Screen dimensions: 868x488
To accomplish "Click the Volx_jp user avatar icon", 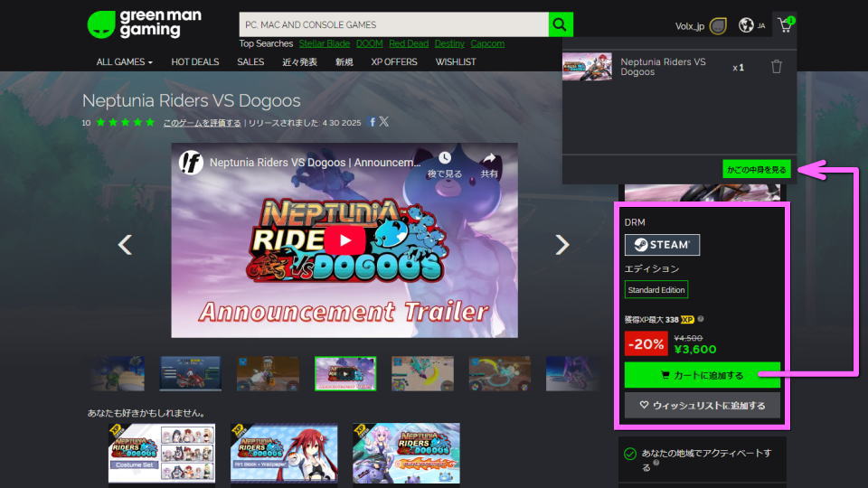I will click(718, 26).
